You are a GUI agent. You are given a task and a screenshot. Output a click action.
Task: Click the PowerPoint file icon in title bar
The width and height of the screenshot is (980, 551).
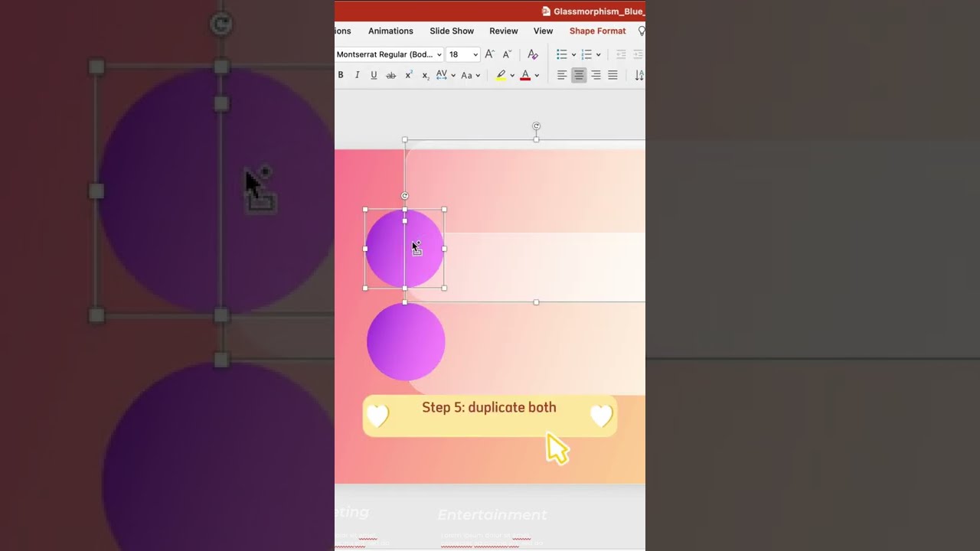coord(546,11)
